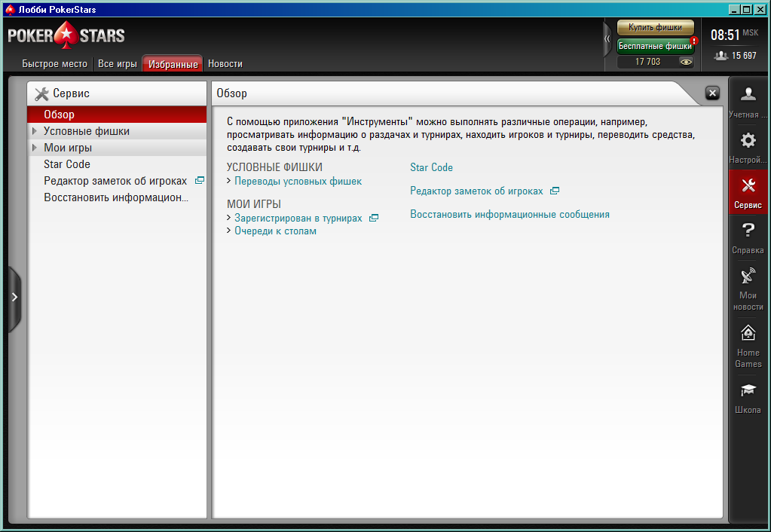This screenshot has height=532, width=771.
Task: Select Восстановить информацион... in left list
Action: pos(117,197)
